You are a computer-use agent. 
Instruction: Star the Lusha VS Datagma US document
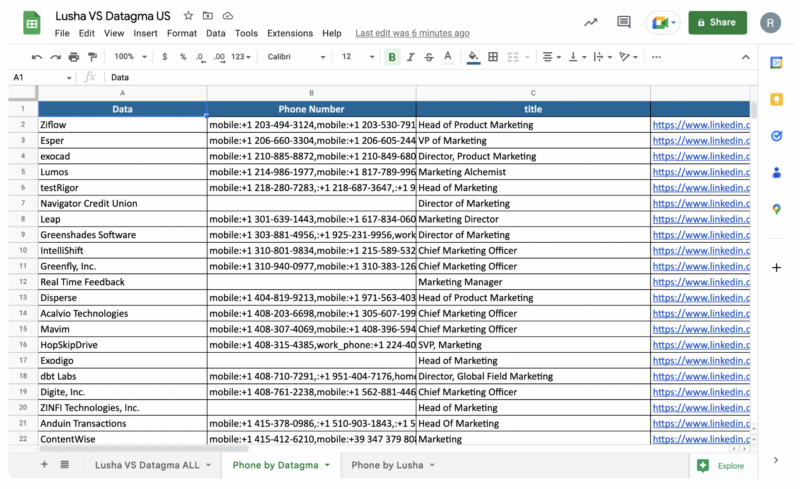(188, 16)
